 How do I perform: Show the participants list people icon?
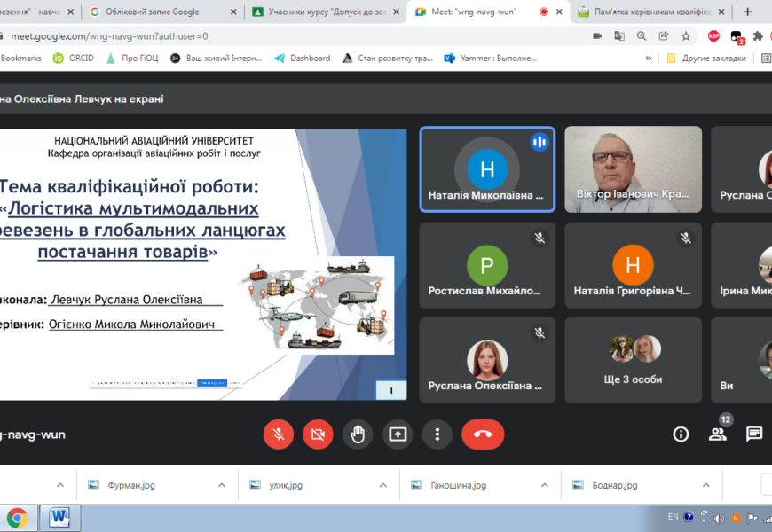[x=717, y=434]
